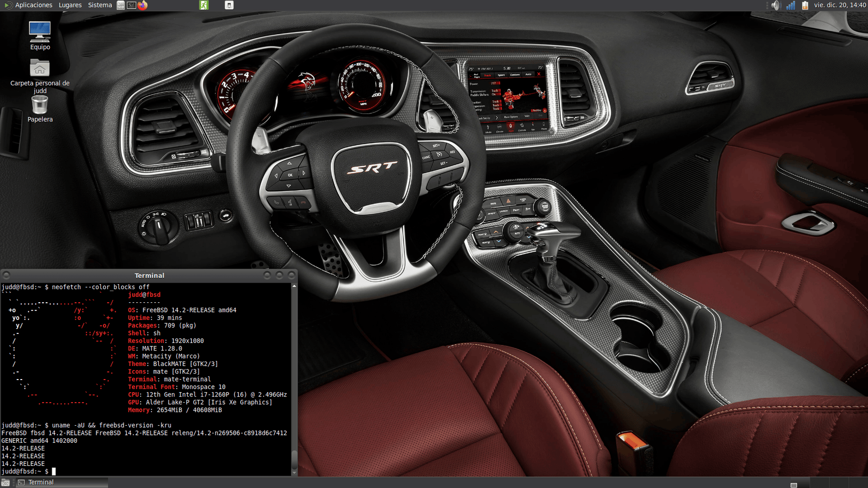The width and height of the screenshot is (868, 488).
Task: Maximize the Terminal window
Action: point(279,275)
